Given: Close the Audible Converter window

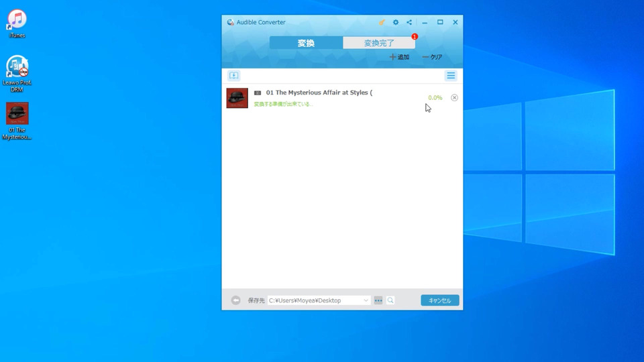Looking at the screenshot, I should coord(455,22).
